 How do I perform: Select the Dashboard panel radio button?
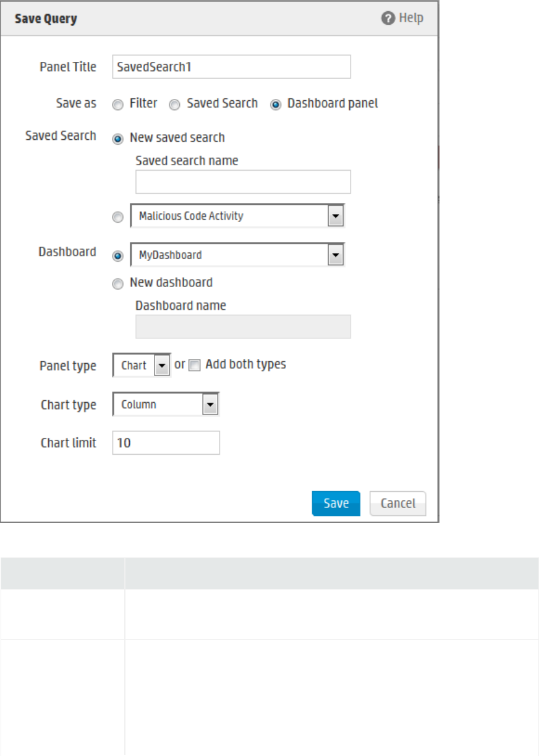coord(275,105)
